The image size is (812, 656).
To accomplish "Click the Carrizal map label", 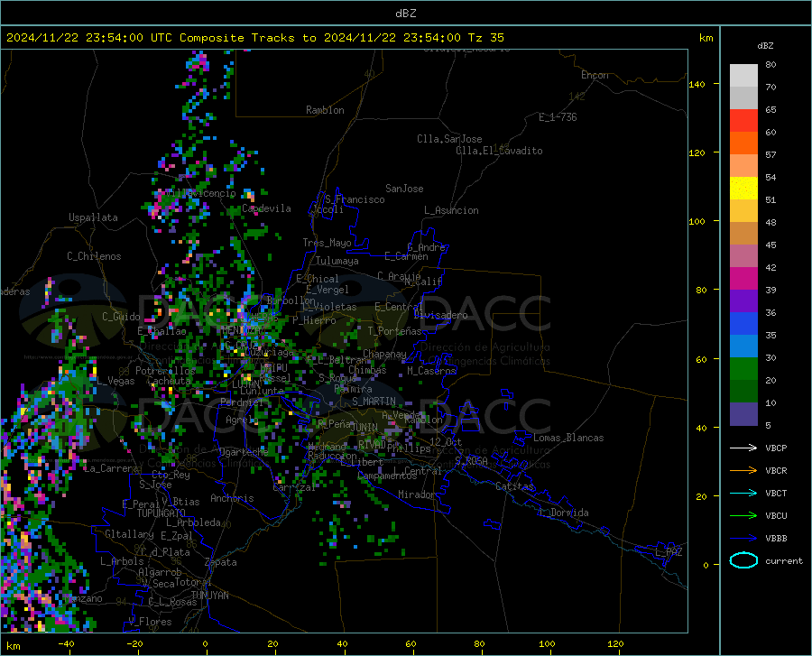I will pos(294,488).
